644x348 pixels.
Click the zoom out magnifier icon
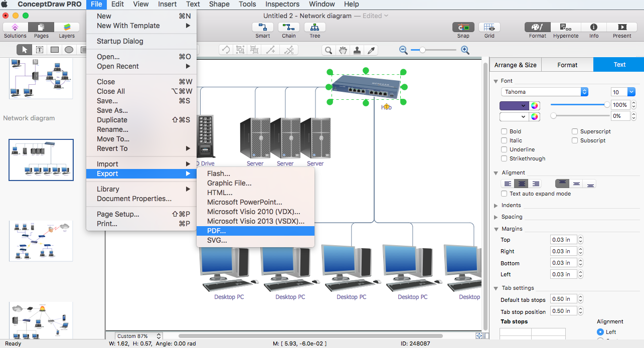click(403, 50)
